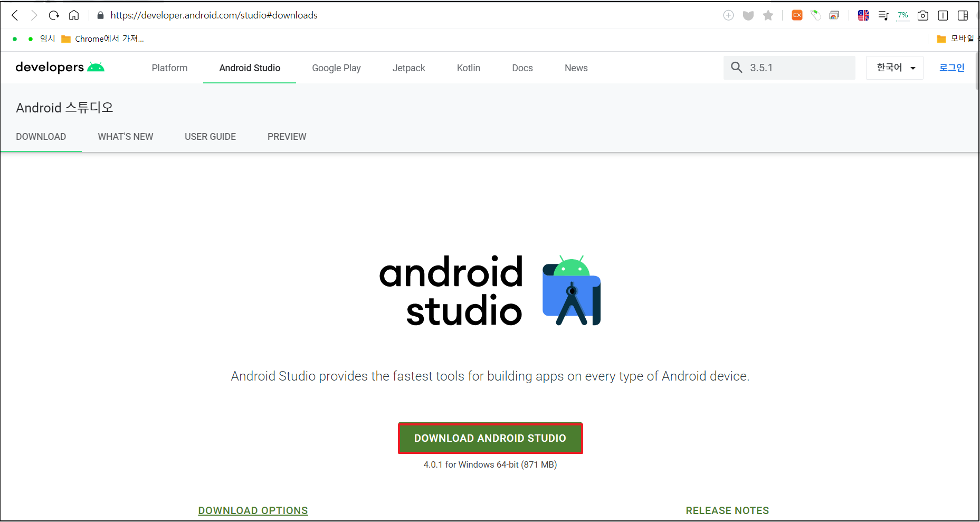
Task: Click the 'android studio' wordmark text
Action: click(x=451, y=291)
